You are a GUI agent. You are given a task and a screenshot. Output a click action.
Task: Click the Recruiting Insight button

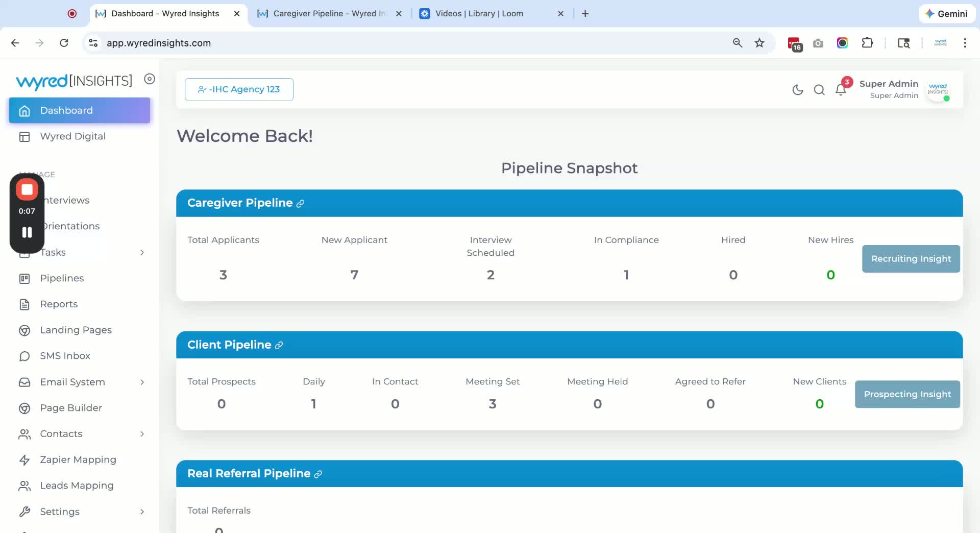pos(911,259)
